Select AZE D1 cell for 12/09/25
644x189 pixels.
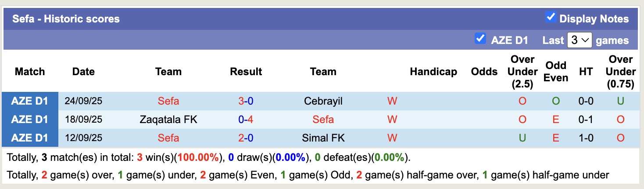point(30,138)
